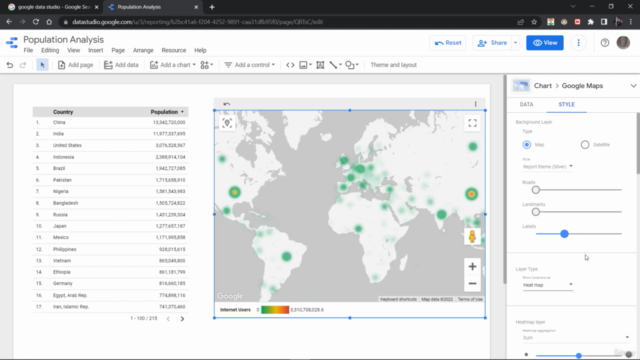
Task: Open the help question mark icon
Action: tap(604, 43)
